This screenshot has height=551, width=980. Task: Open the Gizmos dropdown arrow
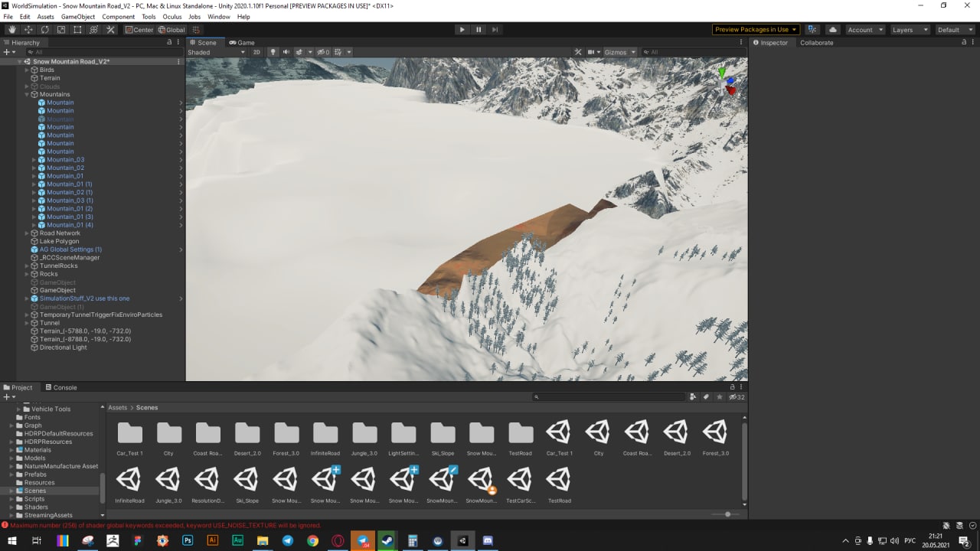click(x=633, y=52)
